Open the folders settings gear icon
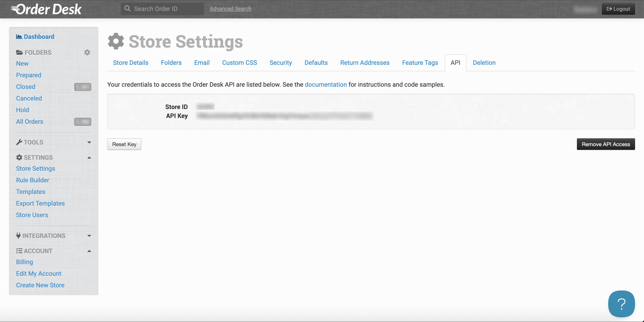Viewport: 644px width, 322px height. 87,53
